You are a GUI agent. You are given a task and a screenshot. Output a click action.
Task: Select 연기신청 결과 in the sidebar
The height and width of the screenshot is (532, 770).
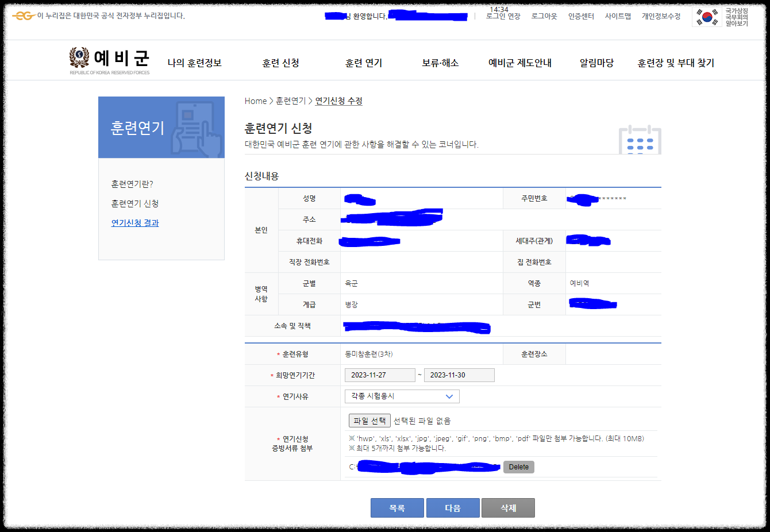pyautogui.click(x=135, y=222)
